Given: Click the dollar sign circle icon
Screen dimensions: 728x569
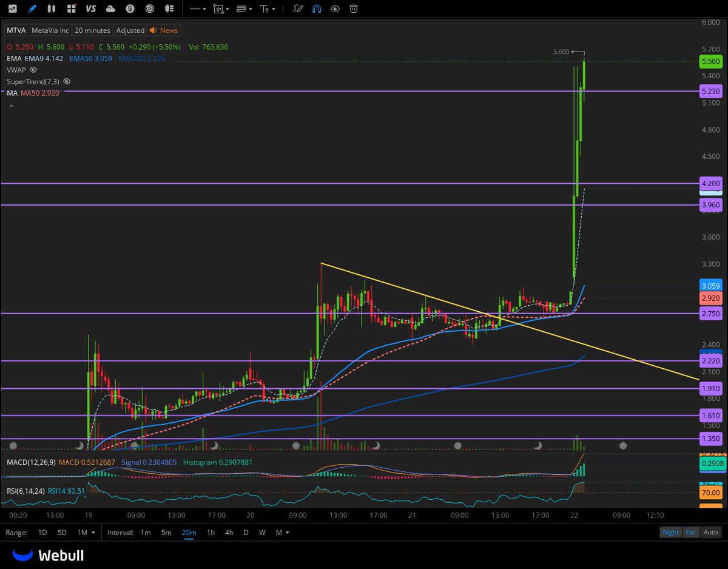Looking at the screenshot, I should pyautogui.click(x=130, y=8).
